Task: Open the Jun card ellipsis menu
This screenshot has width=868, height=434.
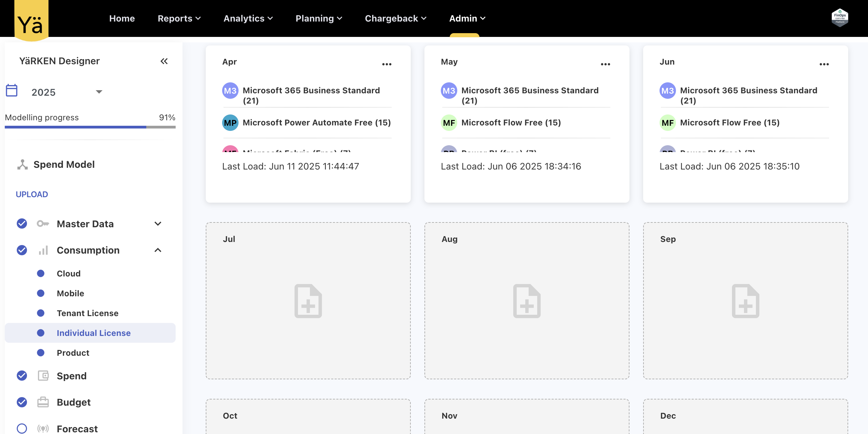Action: click(x=824, y=64)
